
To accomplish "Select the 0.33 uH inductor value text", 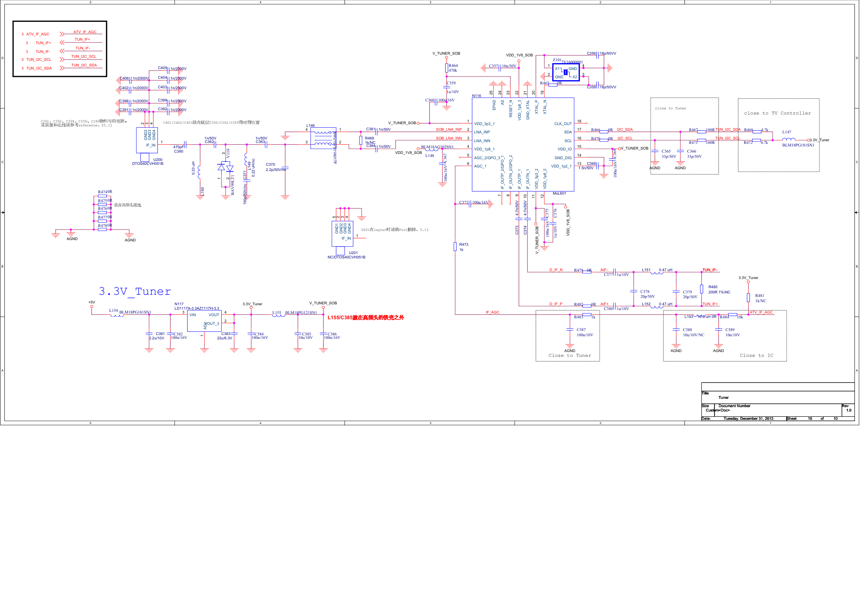I will (193, 168).
